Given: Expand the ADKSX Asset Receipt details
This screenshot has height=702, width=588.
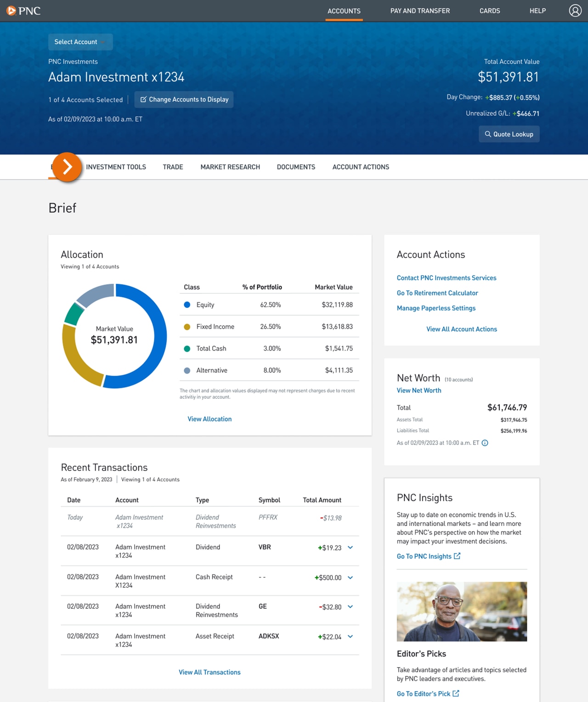Looking at the screenshot, I should [350, 637].
